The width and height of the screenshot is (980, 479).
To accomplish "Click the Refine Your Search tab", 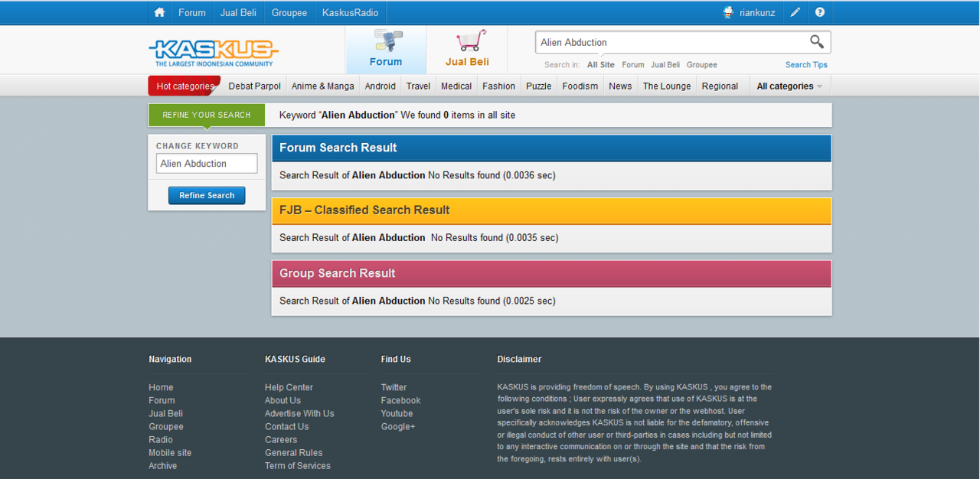I will [207, 115].
